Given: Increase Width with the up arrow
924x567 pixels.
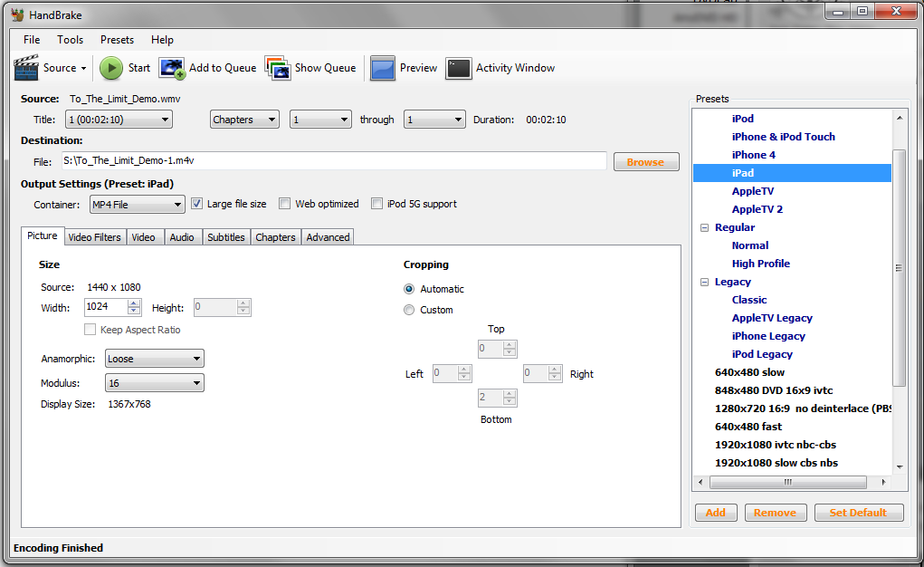Looking at the screenshot, I should tap(134, 303).
